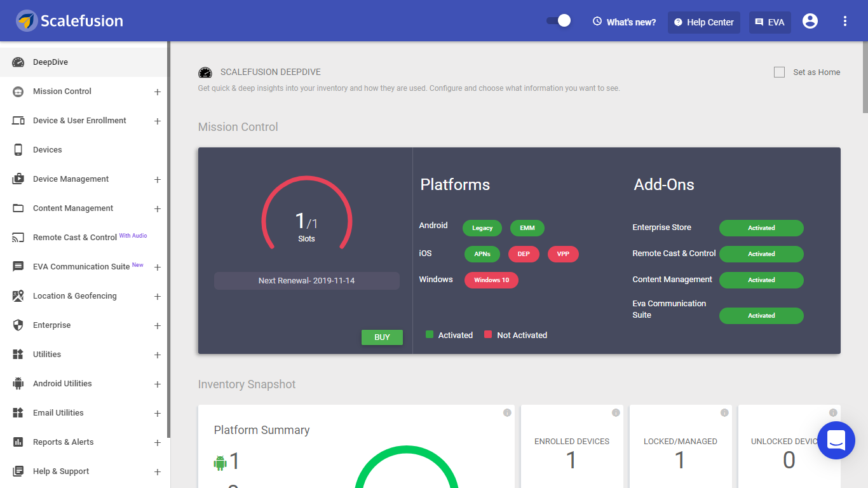Click the Devices phone icon in sidebar
This screenshot has width=868, height=488.
tap(18, 150)
